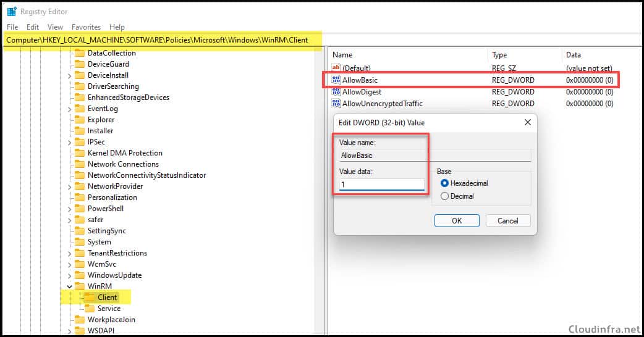Open the Help menu
The image size is (644, 337).
point(117,27)
